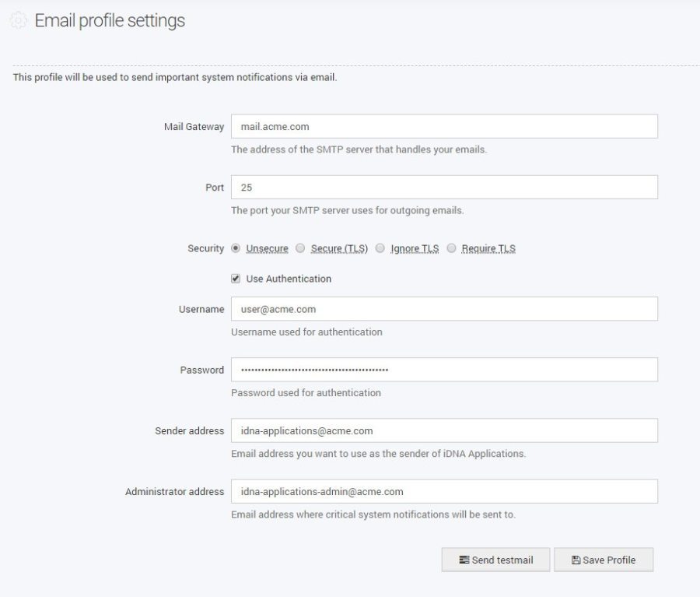
Task: Pick the Require TLS security option
Action: coord(450,248)
